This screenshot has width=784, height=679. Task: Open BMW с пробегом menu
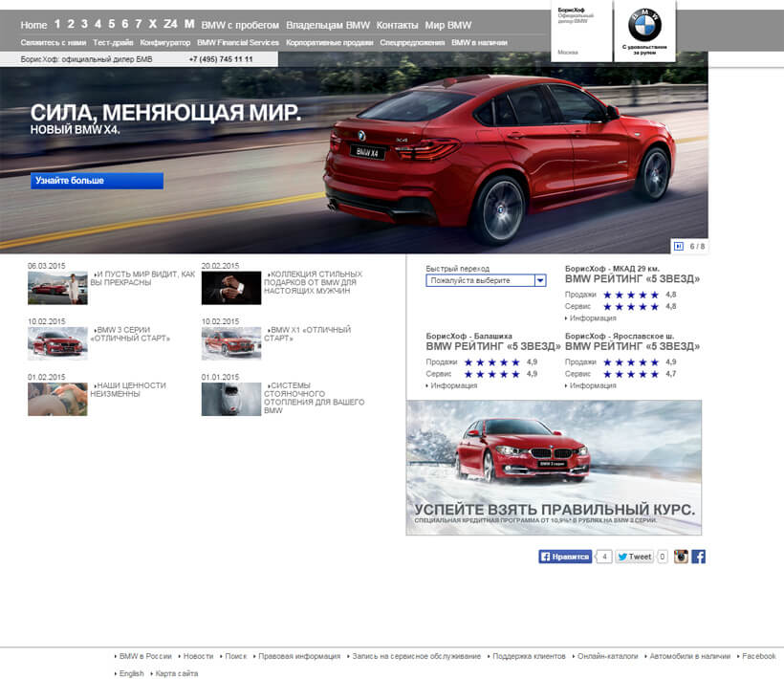240,25
